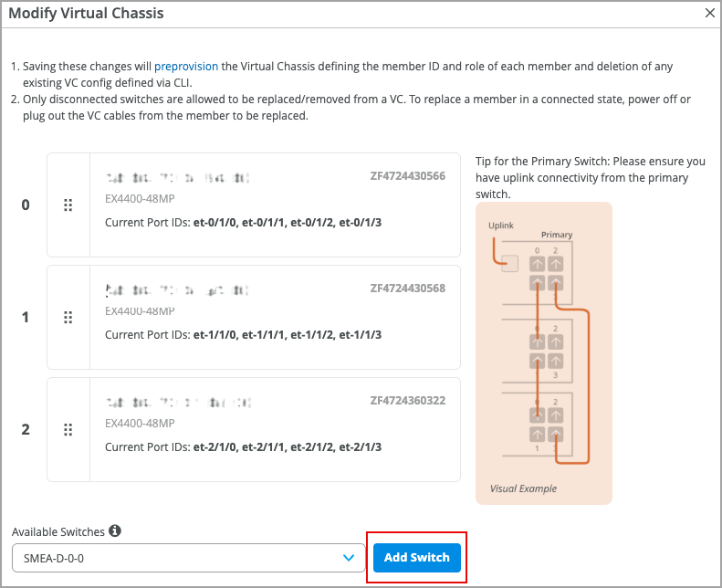Click the Modify Virtual Chassis title
722x588 pixels.
point(86,14)
